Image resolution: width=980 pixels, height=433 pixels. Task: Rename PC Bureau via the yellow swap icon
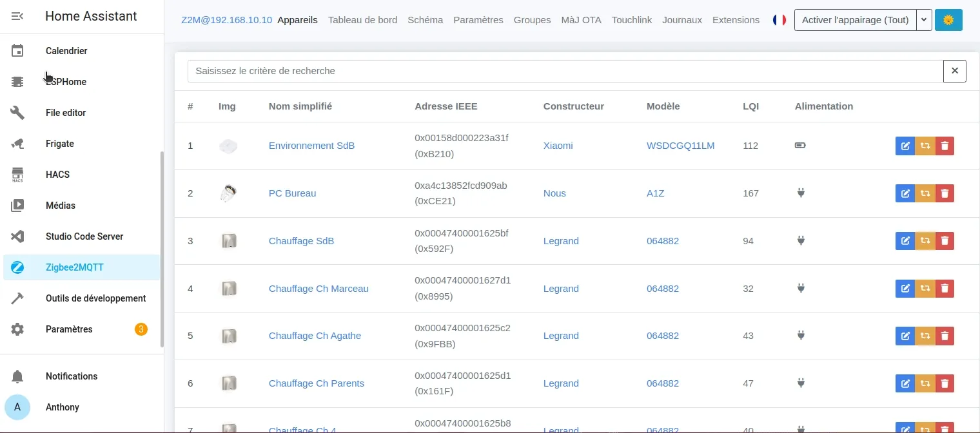pos(925,193)
